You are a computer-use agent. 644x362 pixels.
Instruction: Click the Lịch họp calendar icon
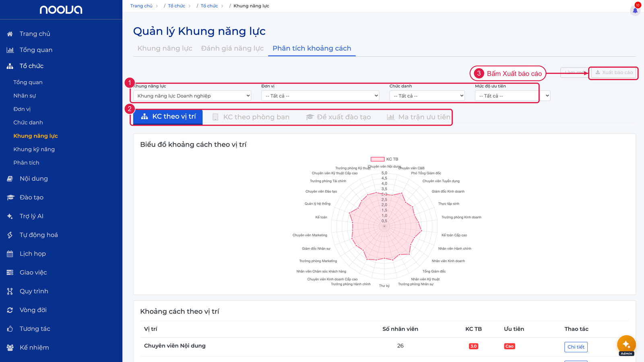10,254
